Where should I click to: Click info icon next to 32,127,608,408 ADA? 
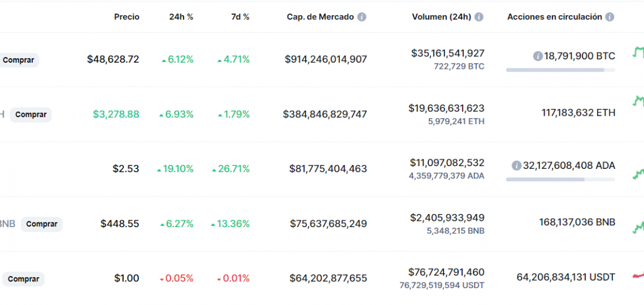[516, 166]
